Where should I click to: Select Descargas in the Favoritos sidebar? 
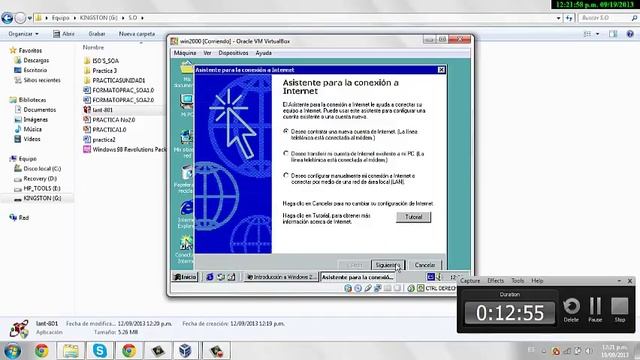tap(36, 60)
